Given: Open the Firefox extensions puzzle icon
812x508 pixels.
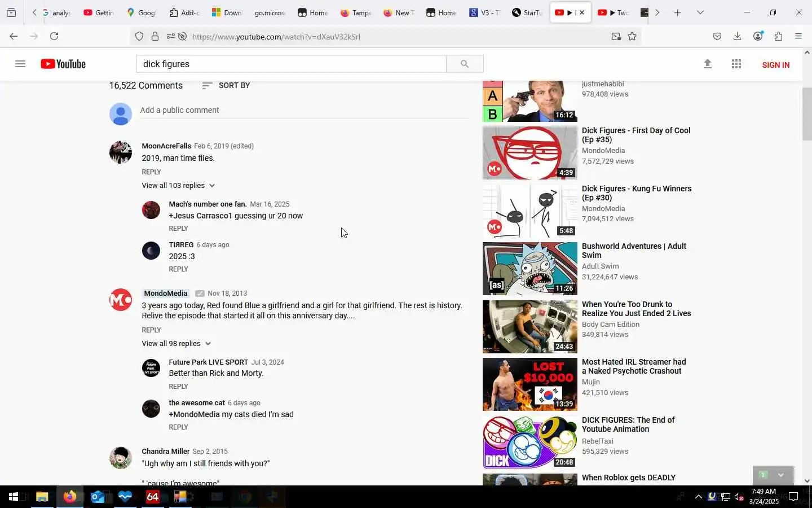Looking at the screenshot, I should tap(778, 36).
